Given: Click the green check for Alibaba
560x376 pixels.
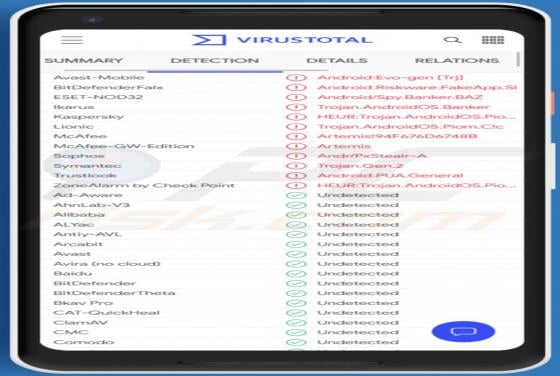Looking at the screenshot, I should click(x=296, y=215).
